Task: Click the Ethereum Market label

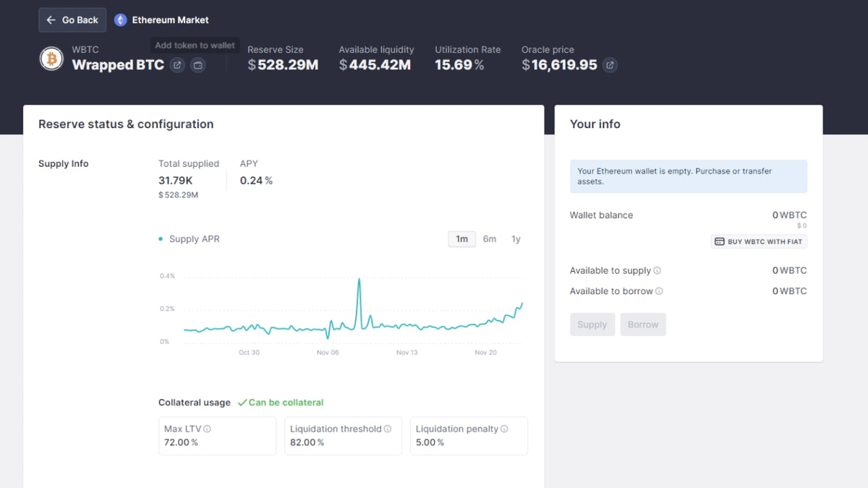Action: [170, 20]
